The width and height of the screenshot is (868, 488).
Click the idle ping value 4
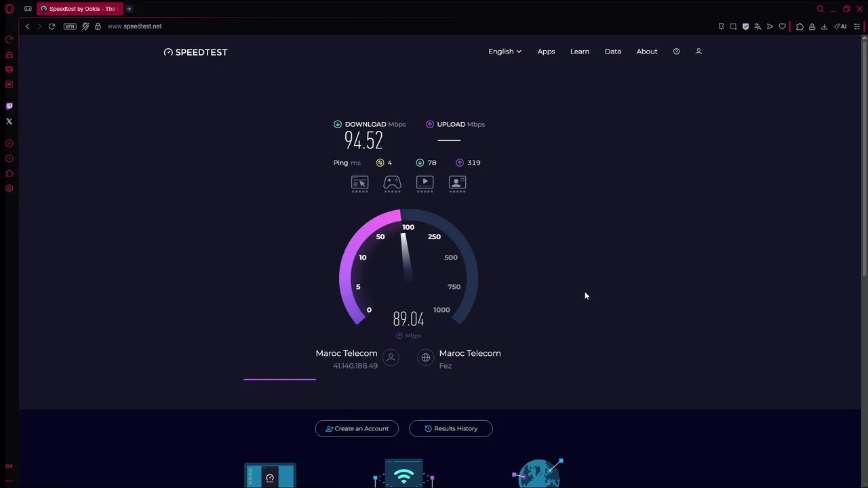point(389,163)
